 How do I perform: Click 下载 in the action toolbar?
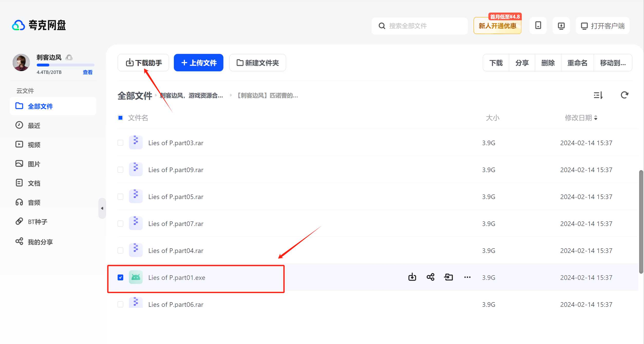pos(496,63)
